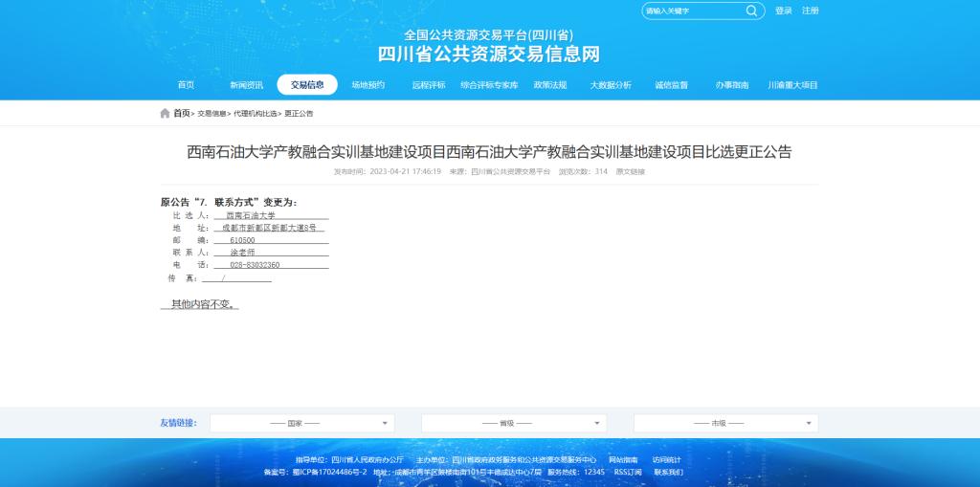Click the search magnifier icon
The image size is (980, 487).
point(751,11)
